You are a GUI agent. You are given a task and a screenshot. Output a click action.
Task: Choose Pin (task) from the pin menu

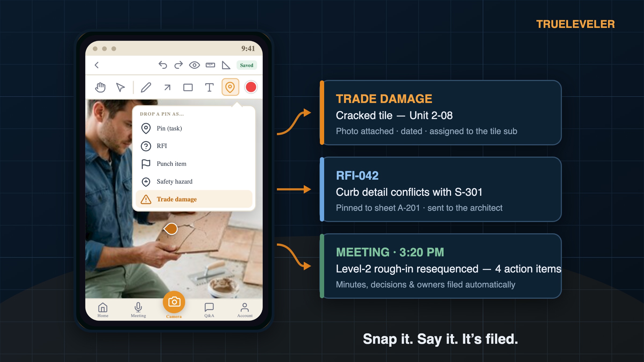click(x=194, y=128)
